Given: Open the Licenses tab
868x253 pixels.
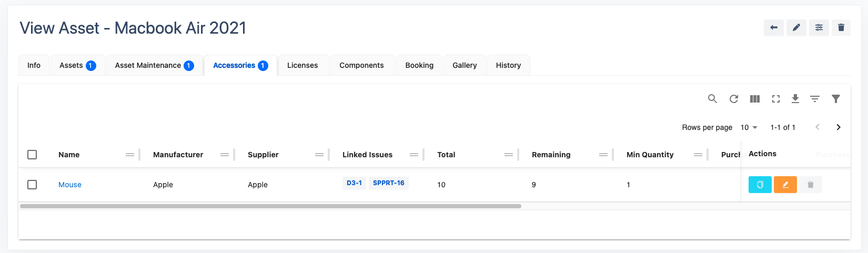Looking at the screenshot, I should (302, 65).
